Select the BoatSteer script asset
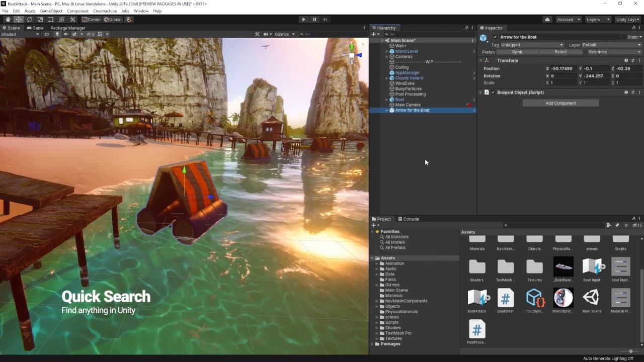Viewport: 644px width, 362px height. [x=506, y=301]
